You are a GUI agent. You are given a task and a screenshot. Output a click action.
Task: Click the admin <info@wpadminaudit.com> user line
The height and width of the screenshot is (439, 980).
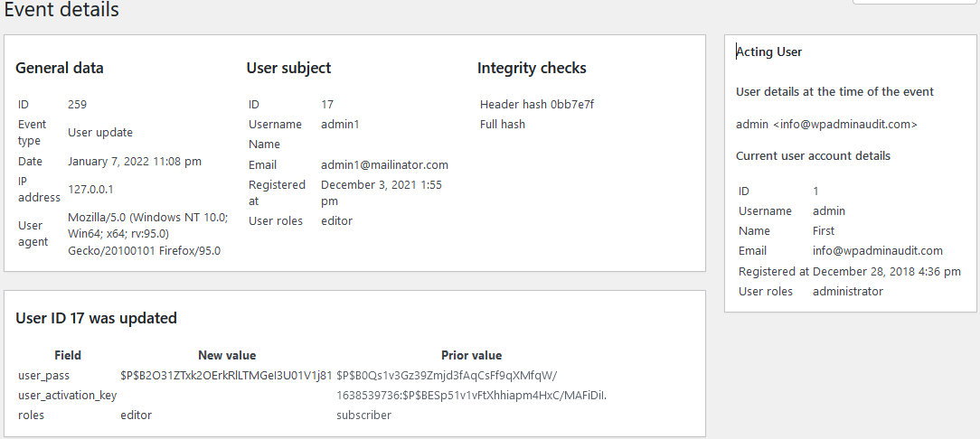click(x=826, y=124)
